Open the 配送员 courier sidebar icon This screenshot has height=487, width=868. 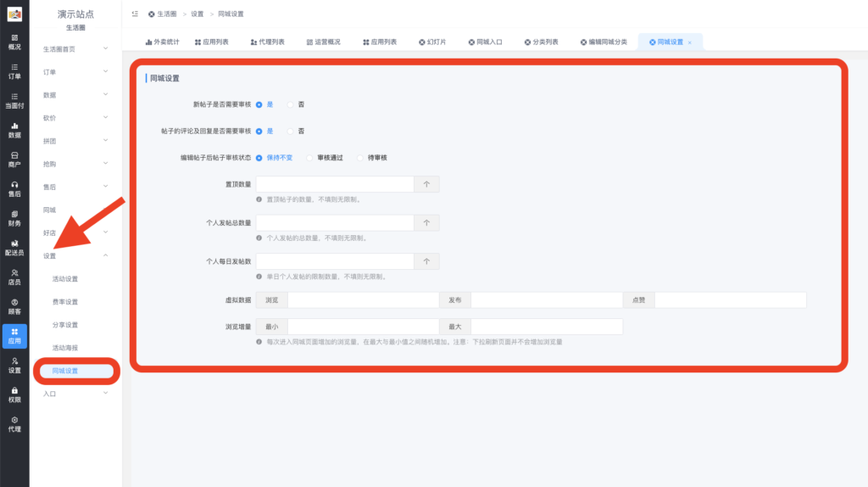pyautogui.click(x=14, y=248)
